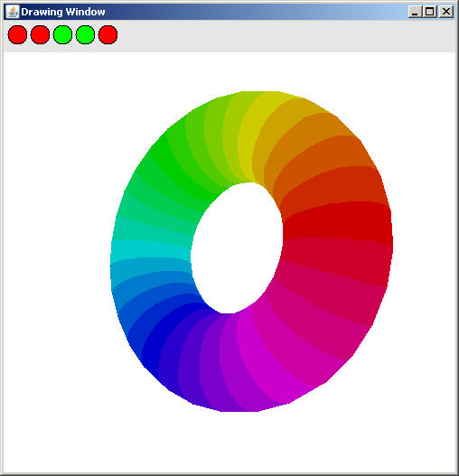Select the deep blue torus segment

[170, 335]
